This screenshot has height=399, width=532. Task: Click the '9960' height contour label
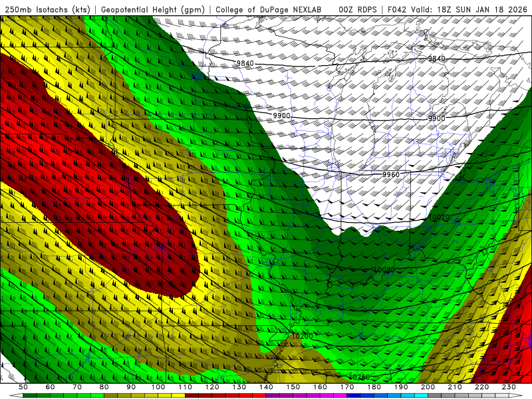point(391,174)
